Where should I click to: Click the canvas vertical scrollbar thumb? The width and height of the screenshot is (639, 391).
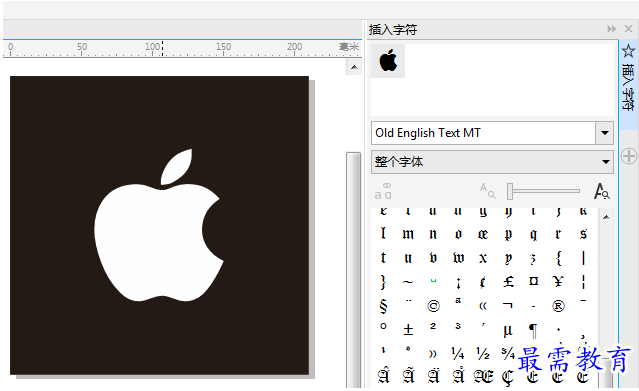point(353,269)
